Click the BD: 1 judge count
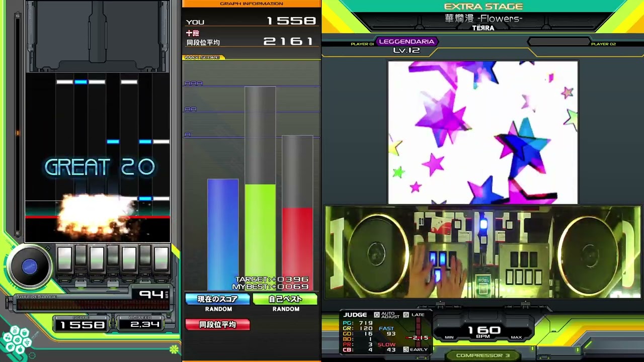 point(358,339)
